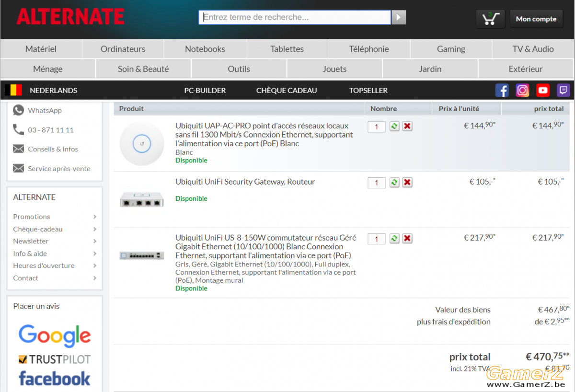Screen dimensions: 575x392
Task: Open Ubiquiti UniFi Security Gateway title link
Action: (x=245, y=182)
